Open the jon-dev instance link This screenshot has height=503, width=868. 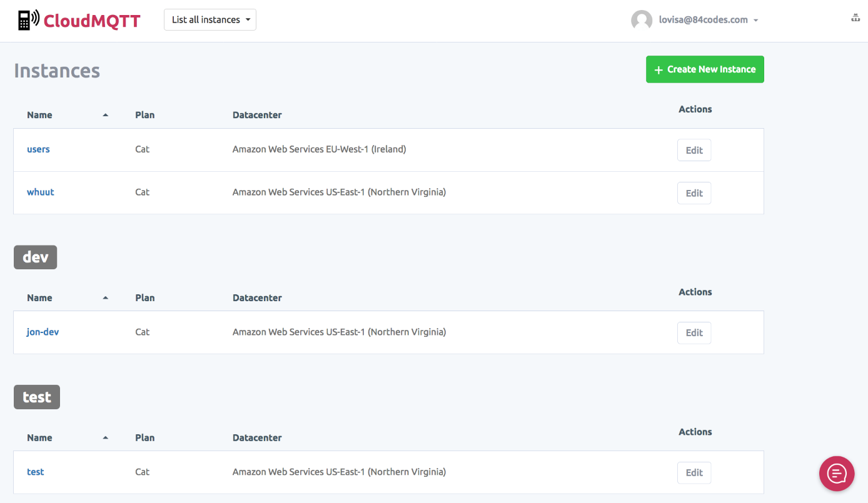[43, 332]
